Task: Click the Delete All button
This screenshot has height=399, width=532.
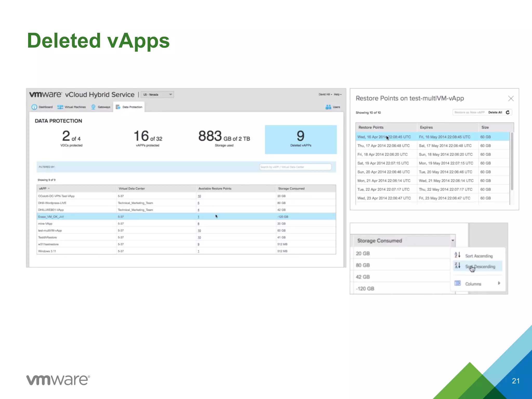Action: click(495, 112)
